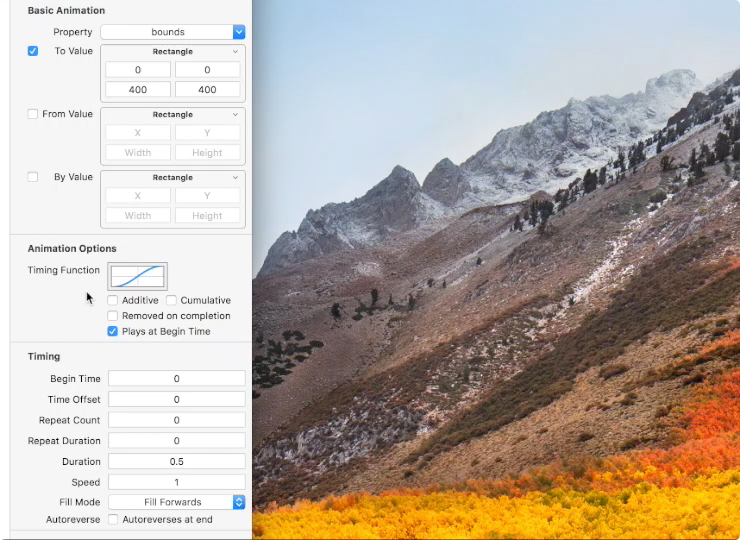This screenshot has height=540, width=740.
Task: Enable the Cumulative checkbox
Action: [171, 300]
